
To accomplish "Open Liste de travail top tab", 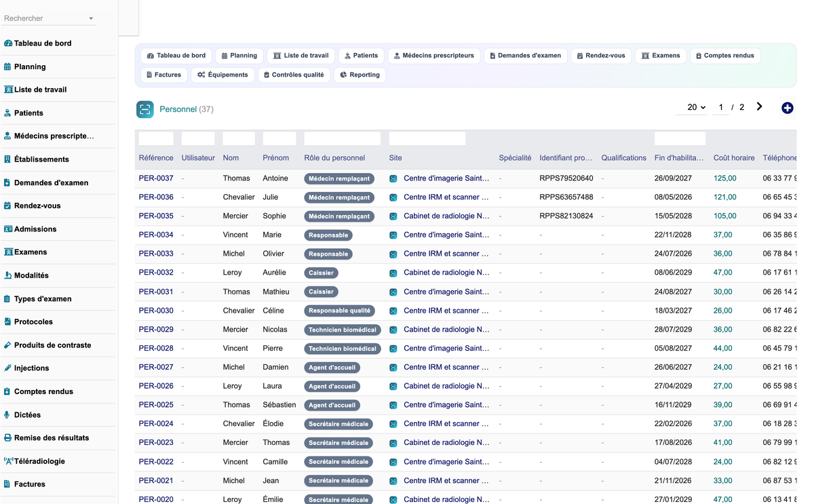I will pyautogui.click(x=301, y=56).
